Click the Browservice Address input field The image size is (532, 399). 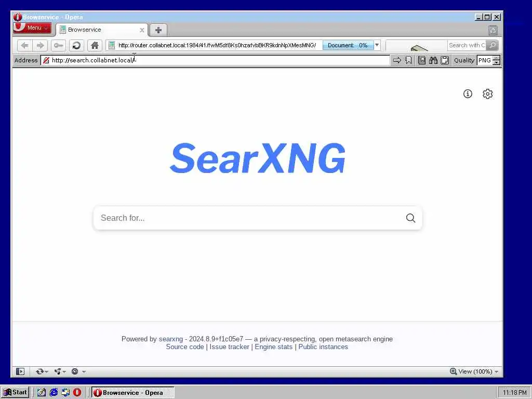click(216, 60)
